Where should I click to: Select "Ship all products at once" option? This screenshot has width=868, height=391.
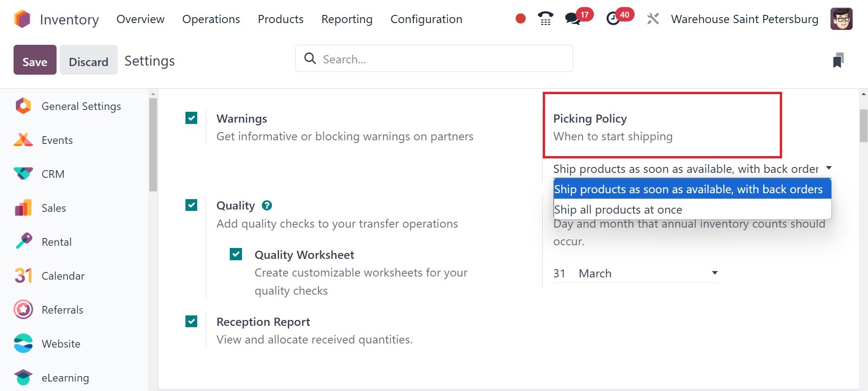pyautogui.click(x=618, y=210)
